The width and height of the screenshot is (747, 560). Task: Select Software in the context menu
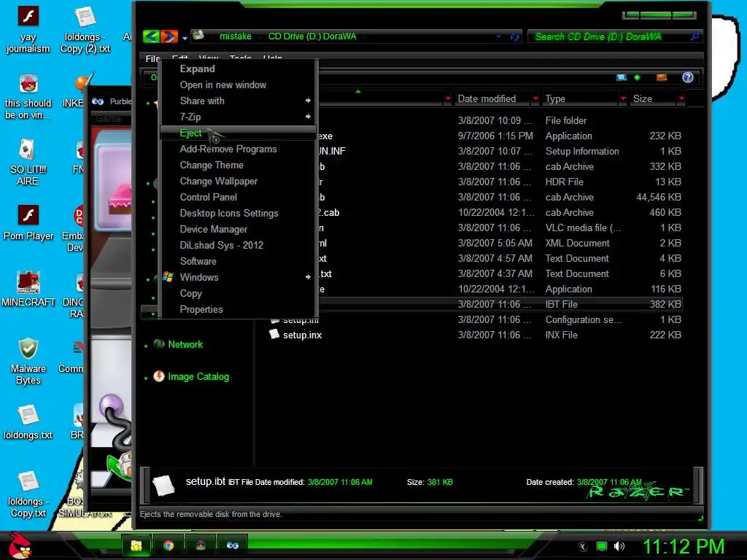pos(238,262)
